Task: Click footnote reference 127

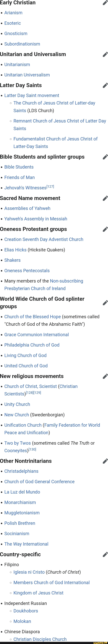Action: pos(50,186)
